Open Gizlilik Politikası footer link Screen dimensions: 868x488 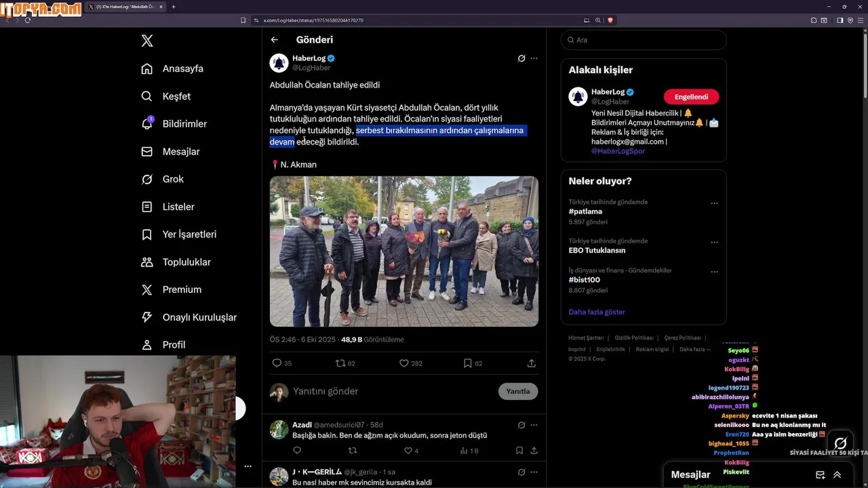634,338
